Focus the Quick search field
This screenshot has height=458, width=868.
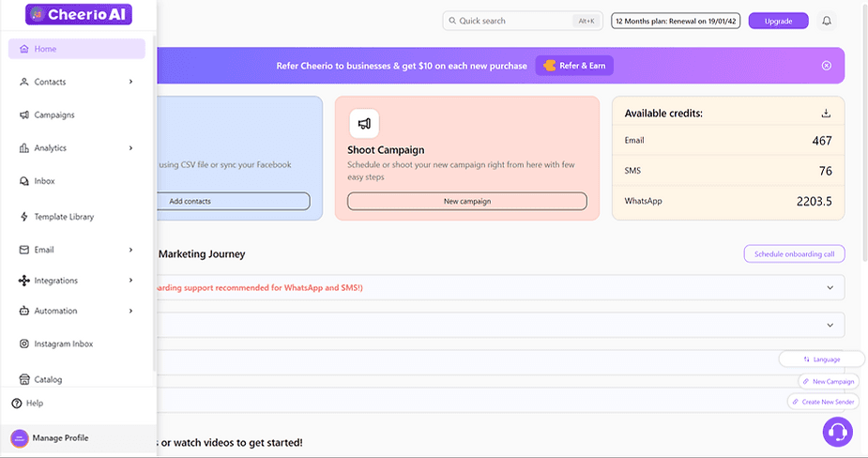[522, 21]
